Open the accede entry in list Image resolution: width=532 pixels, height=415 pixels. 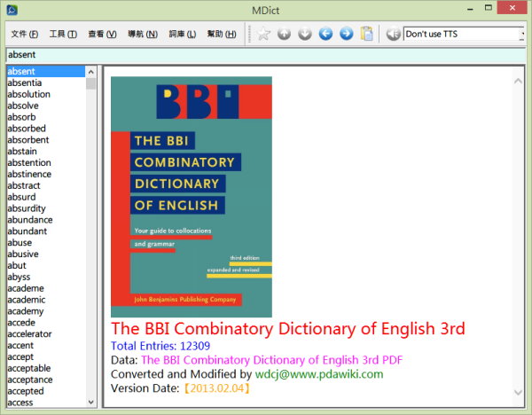[21, 323]
